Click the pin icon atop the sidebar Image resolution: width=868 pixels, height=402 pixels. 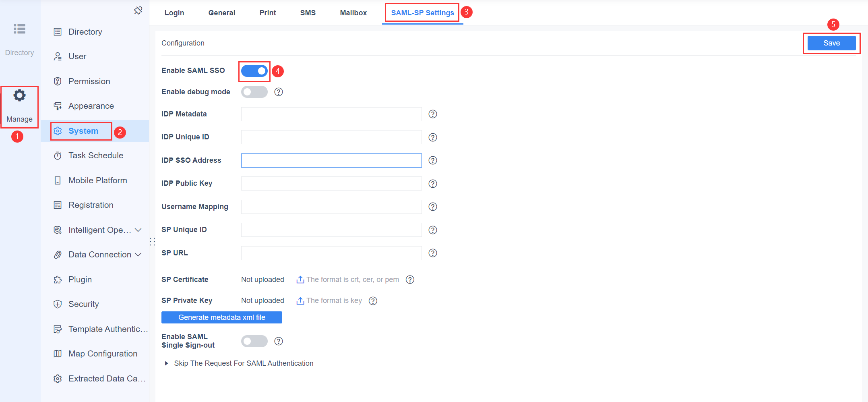[138, 10]
